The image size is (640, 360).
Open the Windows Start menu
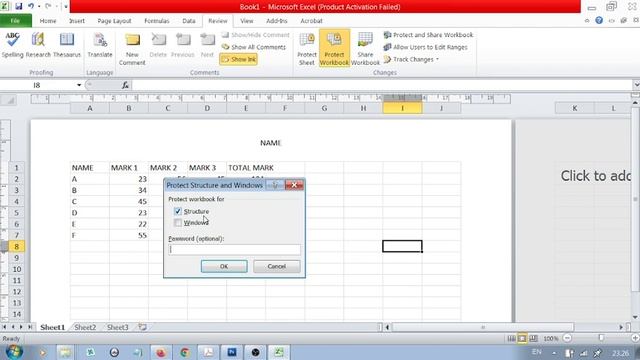point(13,352)
